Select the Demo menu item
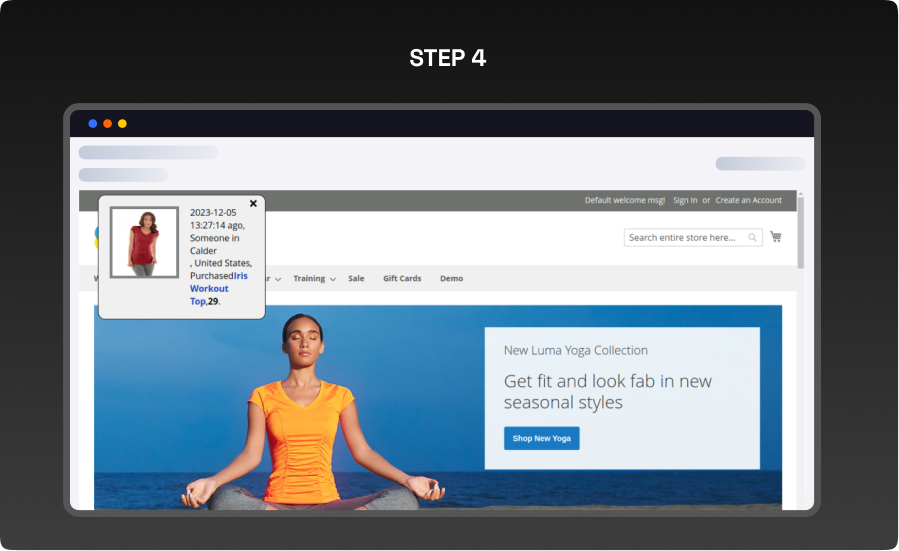Screen dimensions: 899x551 (451, 278)
